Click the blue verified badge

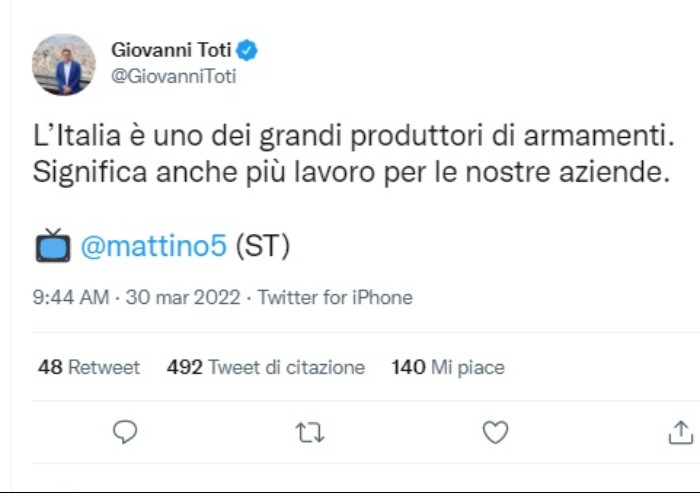point(248,51)
